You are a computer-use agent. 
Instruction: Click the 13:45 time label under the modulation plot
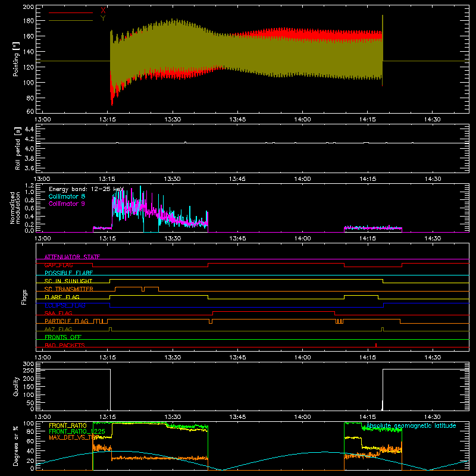(x=237, y=239)
